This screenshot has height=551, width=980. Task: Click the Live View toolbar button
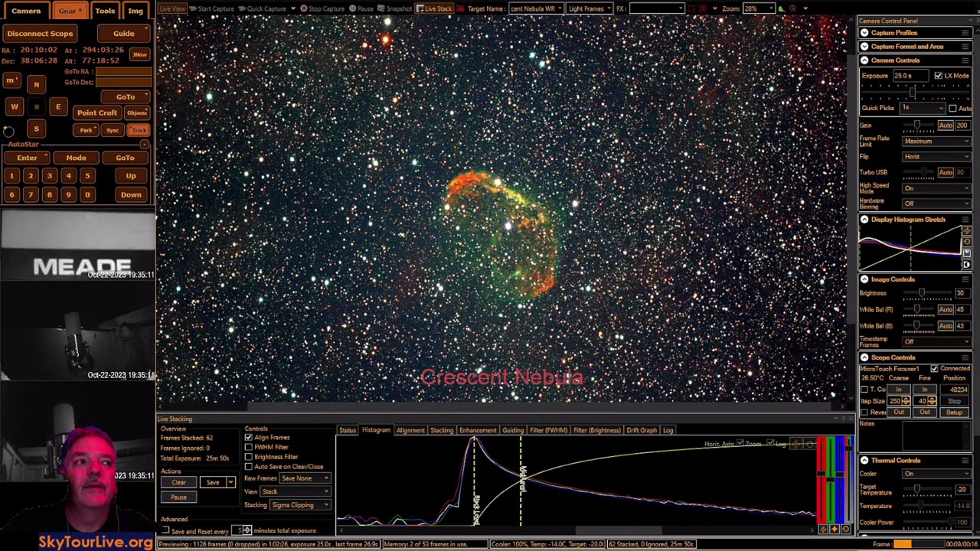(172, 8)
